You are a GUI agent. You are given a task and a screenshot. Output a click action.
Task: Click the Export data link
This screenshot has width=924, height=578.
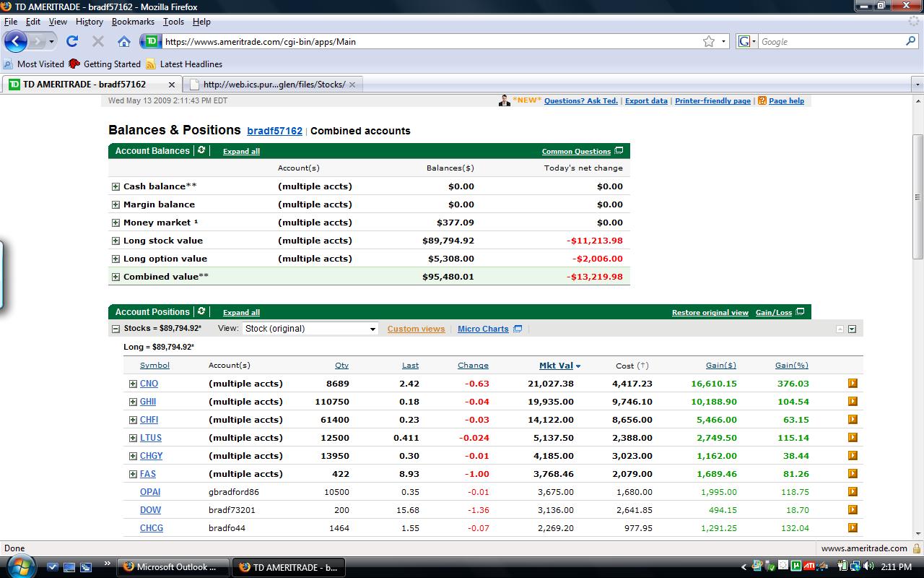click(x=646, y=101)
